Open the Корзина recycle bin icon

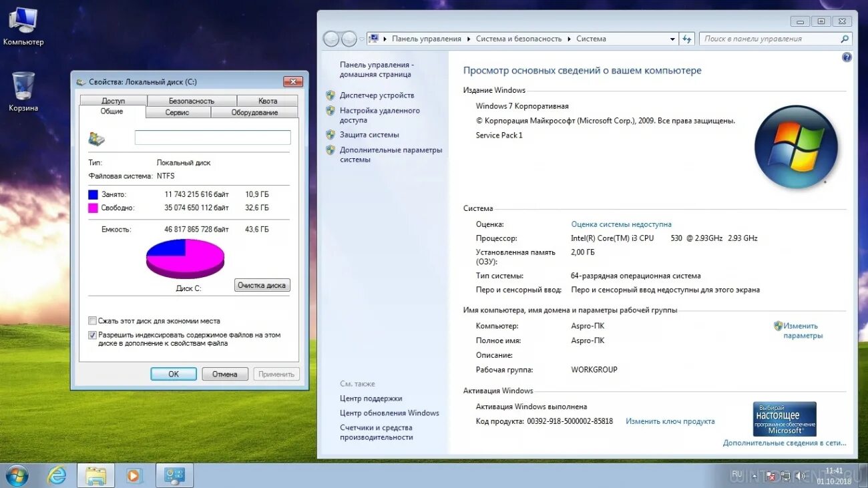click(x=23, y=92)
